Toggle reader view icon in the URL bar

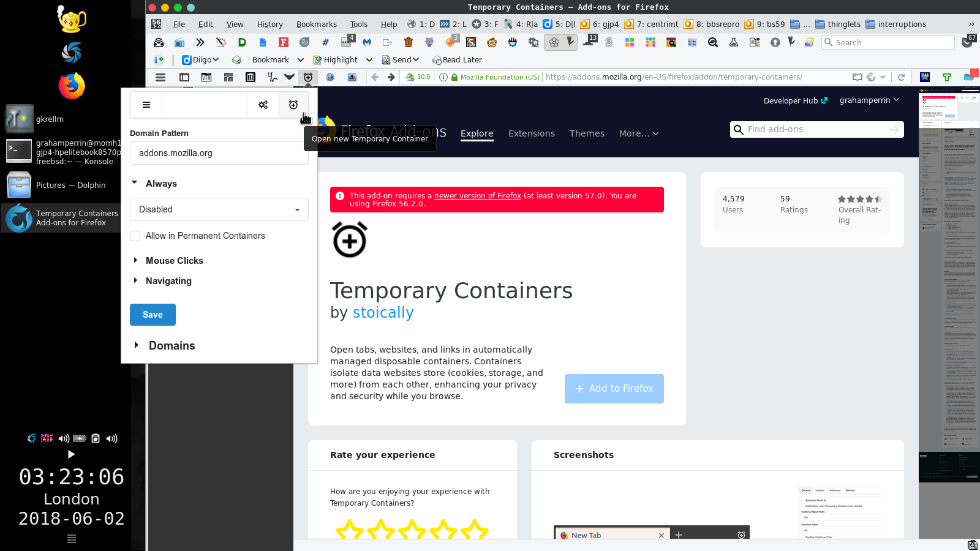click(x=858, y=77)
